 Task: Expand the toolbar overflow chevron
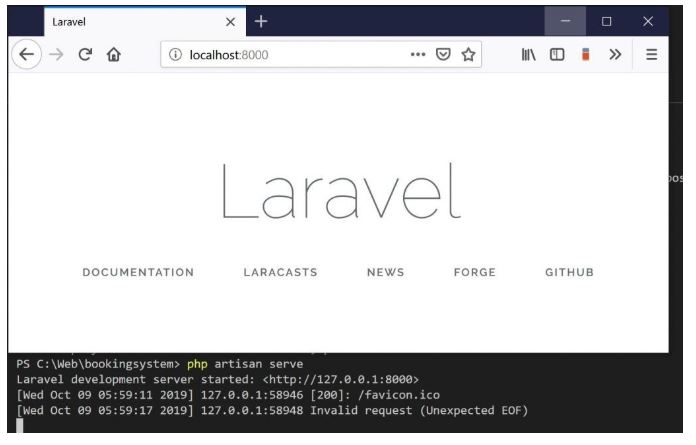(x=615, y=55)
